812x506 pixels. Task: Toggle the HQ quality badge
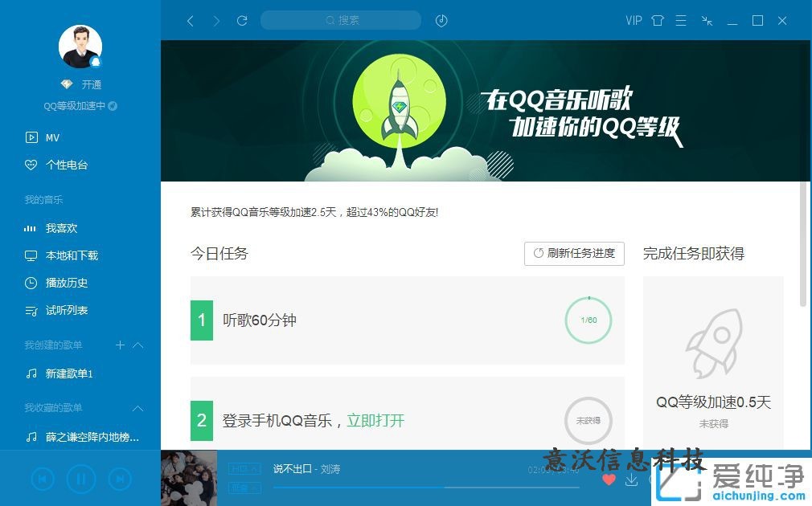coord(245,469)
